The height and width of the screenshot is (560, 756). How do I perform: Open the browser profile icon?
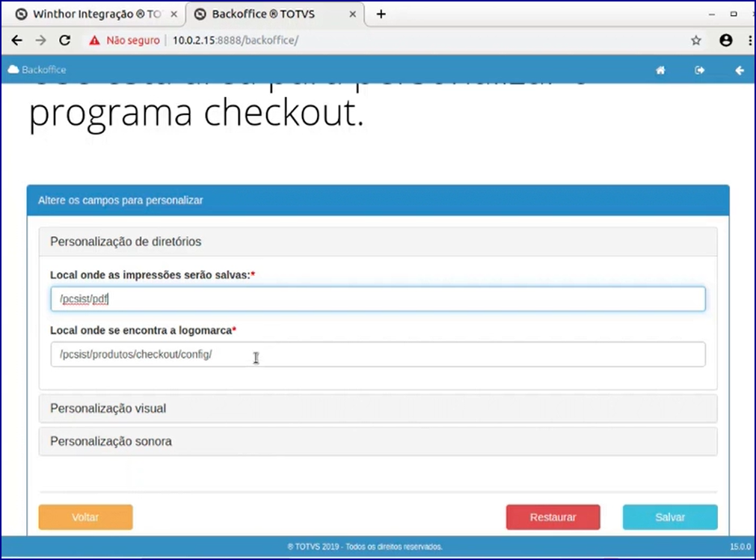coord(725,40)
